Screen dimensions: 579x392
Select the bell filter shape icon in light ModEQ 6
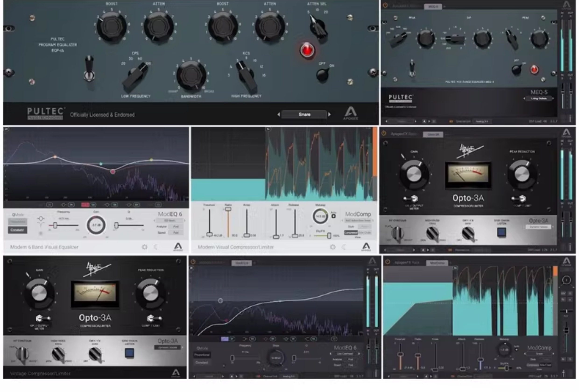(41, 219)
